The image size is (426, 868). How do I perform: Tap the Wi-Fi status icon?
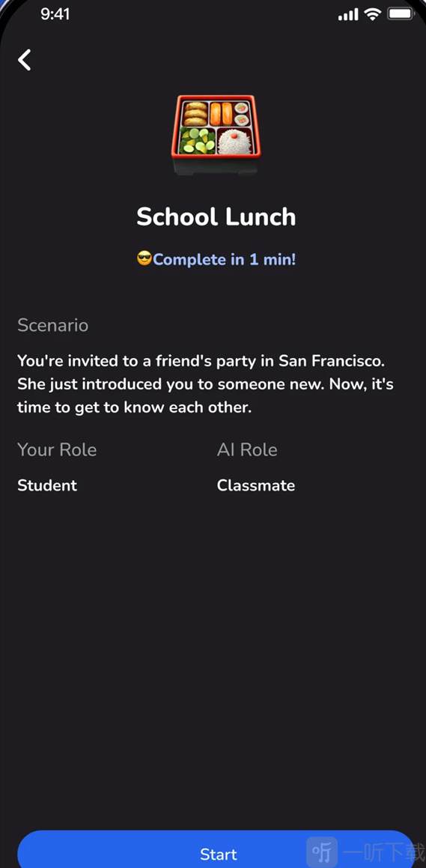click(x=374, y=14)
